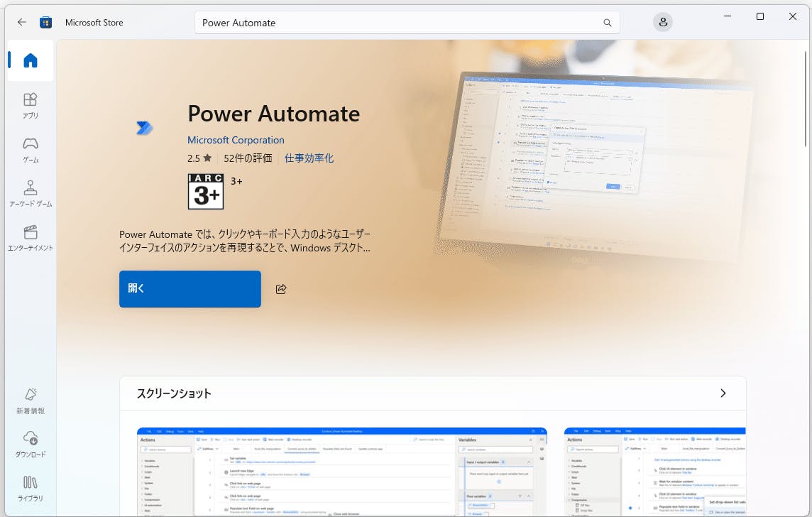Click the 2.5 star rating
This screenshot has width=812, height=517.
pos(199,158)
